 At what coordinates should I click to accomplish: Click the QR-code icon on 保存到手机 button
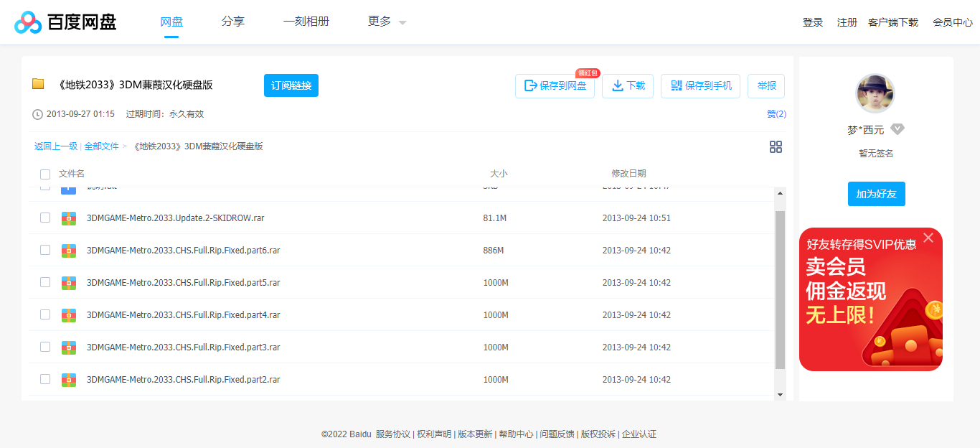pos(676,85)
